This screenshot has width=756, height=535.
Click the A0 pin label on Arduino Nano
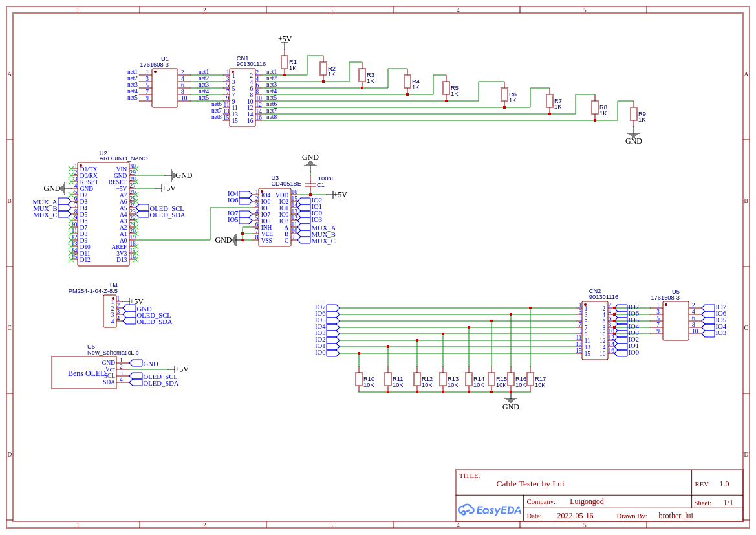pos(124,240)
